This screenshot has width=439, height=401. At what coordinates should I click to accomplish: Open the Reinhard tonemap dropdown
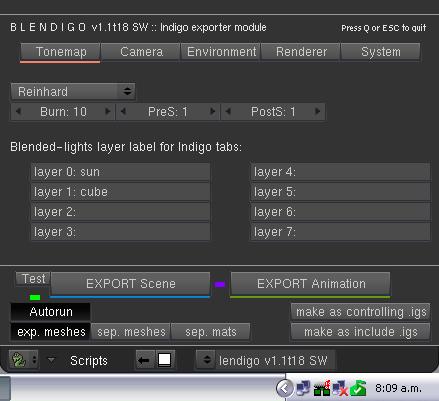pyautogui.click(x=73, y=91)
